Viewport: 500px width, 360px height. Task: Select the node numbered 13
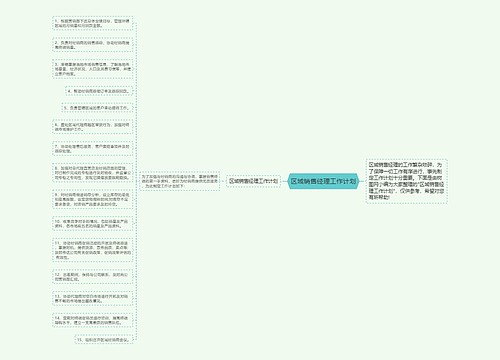pos(93,298)
